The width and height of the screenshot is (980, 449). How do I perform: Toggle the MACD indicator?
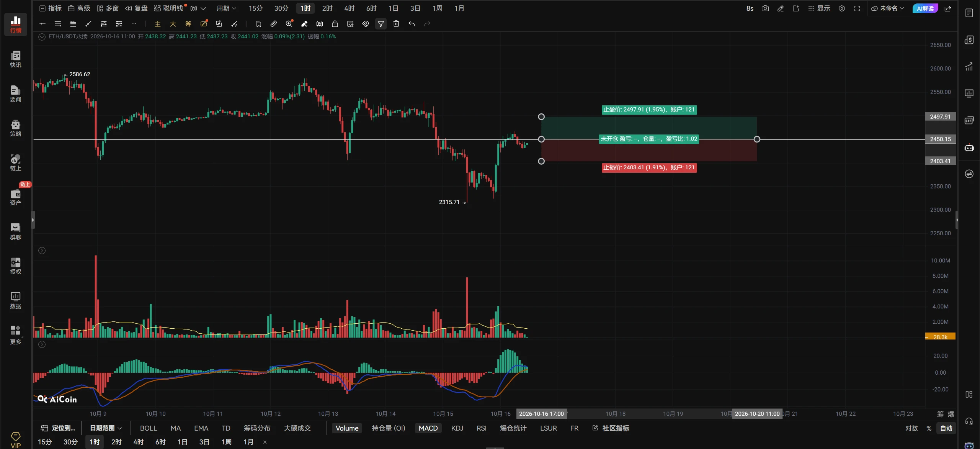pos(428,428)
